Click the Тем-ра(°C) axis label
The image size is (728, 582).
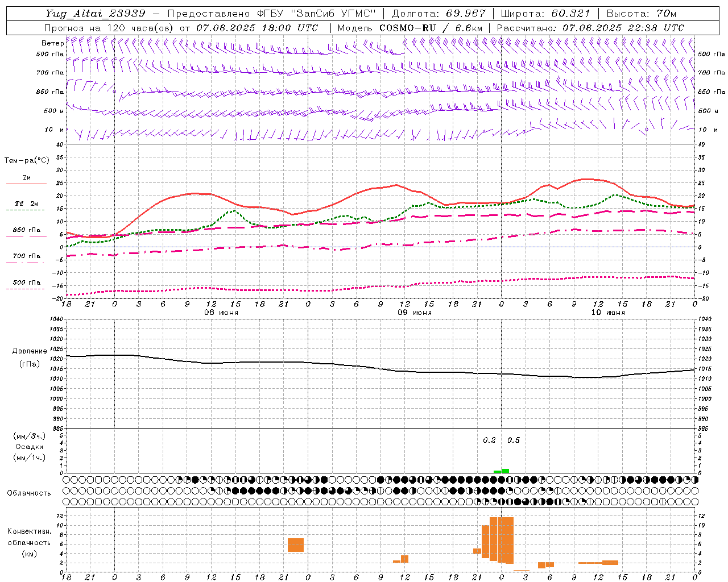tap(27, 161)
